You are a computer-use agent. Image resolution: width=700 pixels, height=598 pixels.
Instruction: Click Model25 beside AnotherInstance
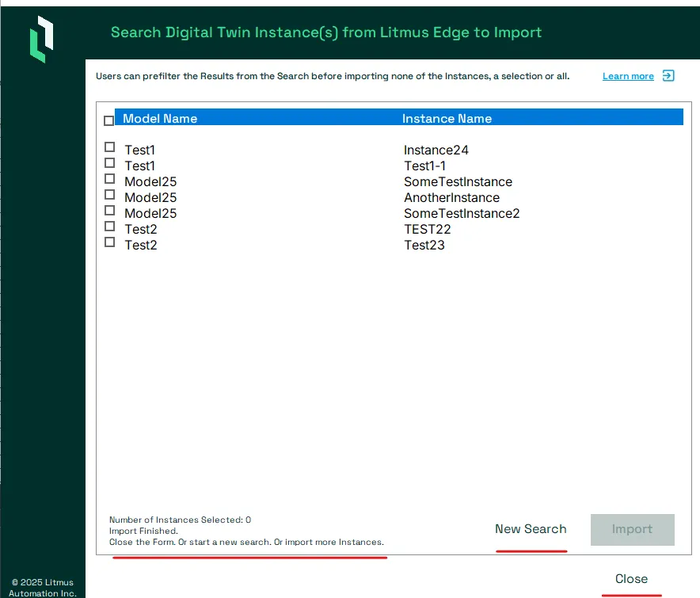[150, 198]
